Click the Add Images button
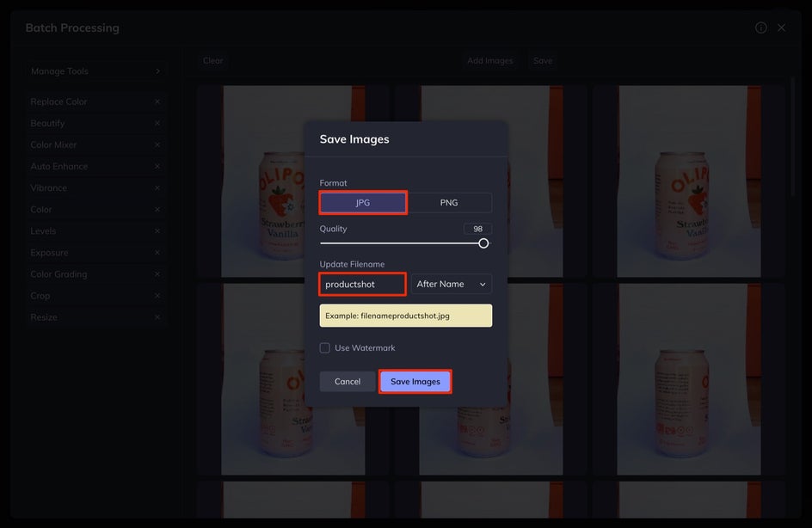This screenshot has height=528, width=812. click(490, 60)
